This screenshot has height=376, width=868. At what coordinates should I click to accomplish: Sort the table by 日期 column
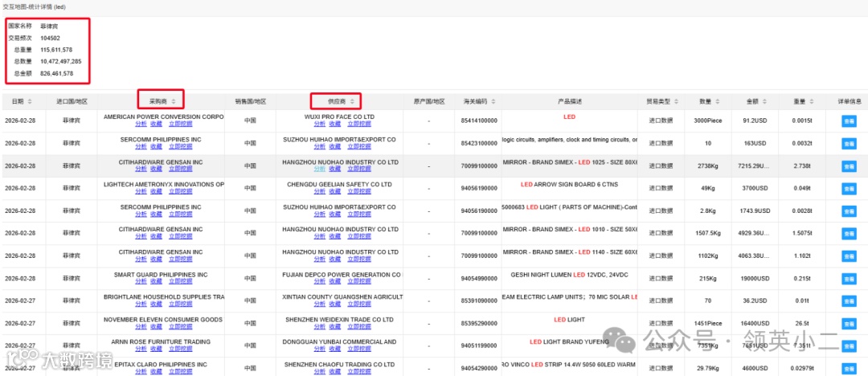30,101
